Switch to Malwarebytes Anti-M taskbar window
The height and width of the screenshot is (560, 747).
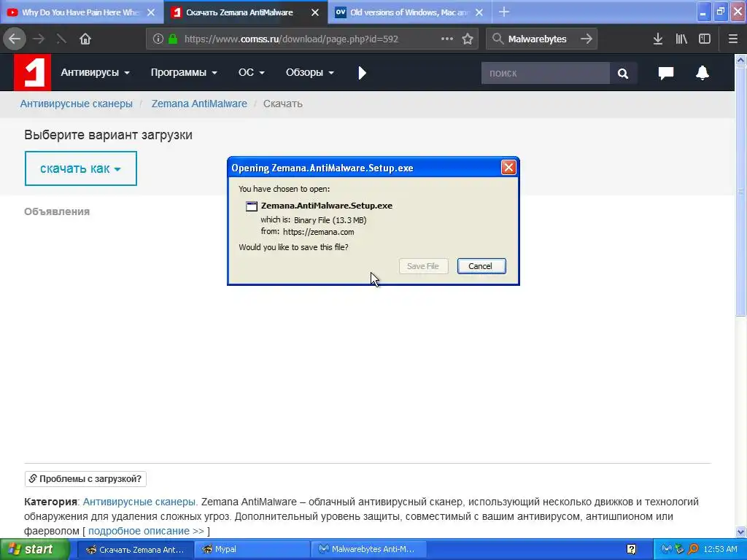tap(368, 549)
